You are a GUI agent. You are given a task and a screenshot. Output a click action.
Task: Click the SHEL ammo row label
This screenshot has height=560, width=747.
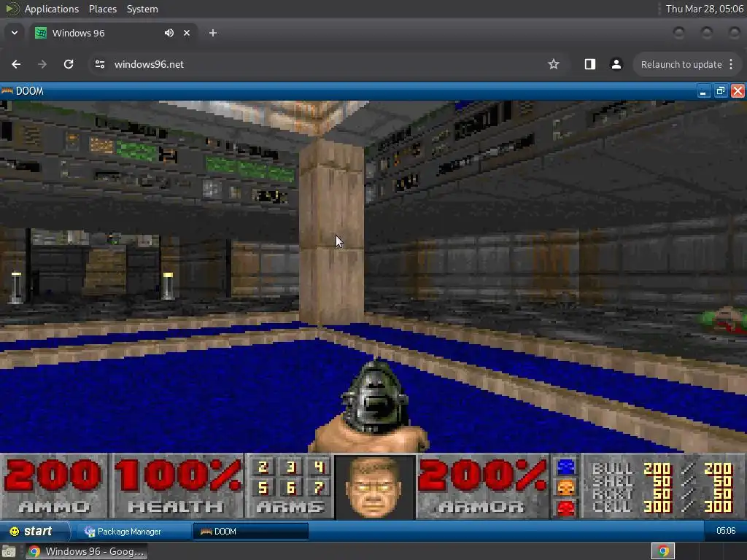point(612,481)
